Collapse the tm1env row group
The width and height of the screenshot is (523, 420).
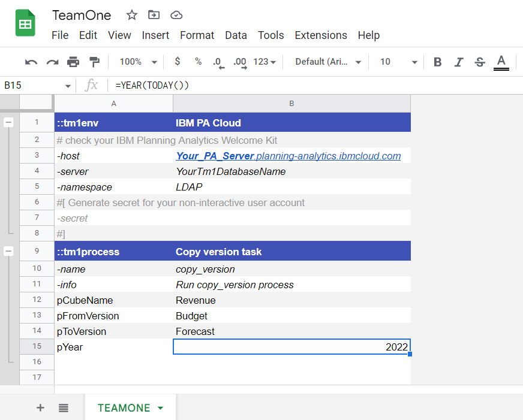(x=8, y=122)
